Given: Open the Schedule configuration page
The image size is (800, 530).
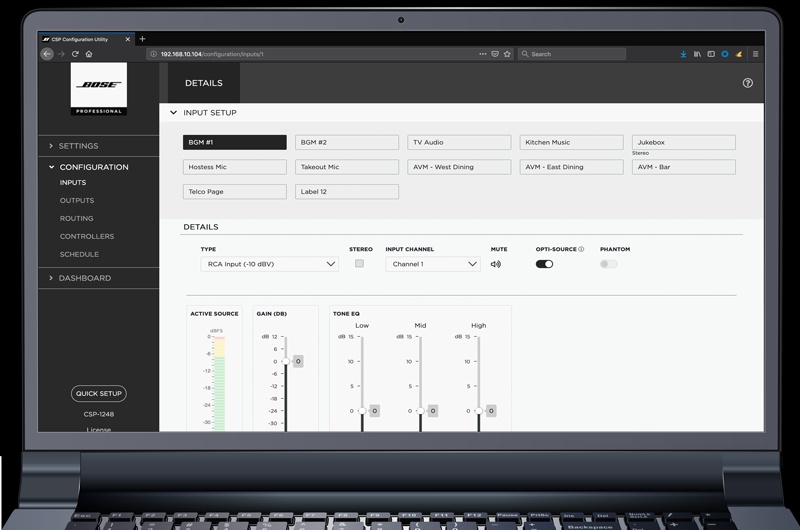Looking at the screenshot, I should click(x=79, y=254).
